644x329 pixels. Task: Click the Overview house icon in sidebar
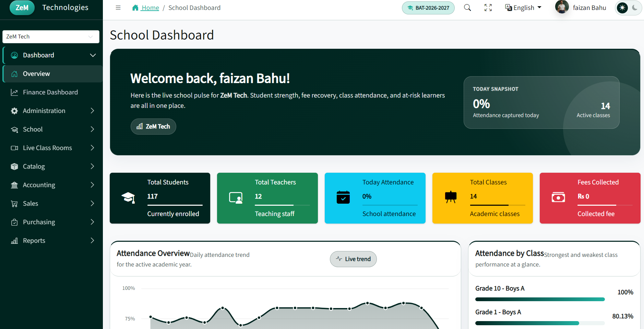(14, 74)
